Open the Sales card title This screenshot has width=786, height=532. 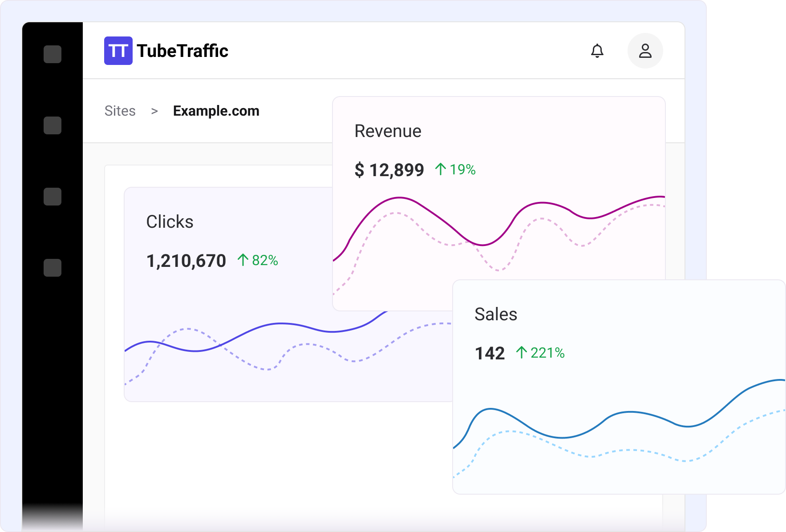[495, 314]
